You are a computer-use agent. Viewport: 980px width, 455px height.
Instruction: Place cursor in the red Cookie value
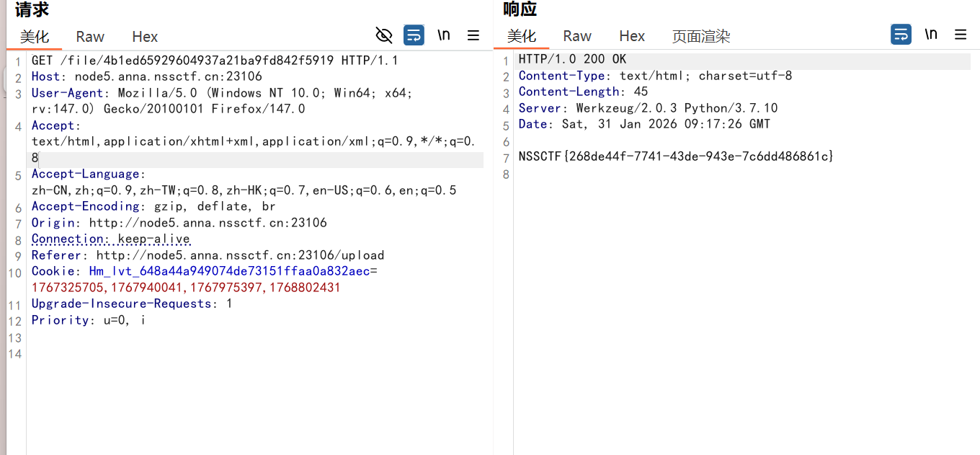click(185, 288)
